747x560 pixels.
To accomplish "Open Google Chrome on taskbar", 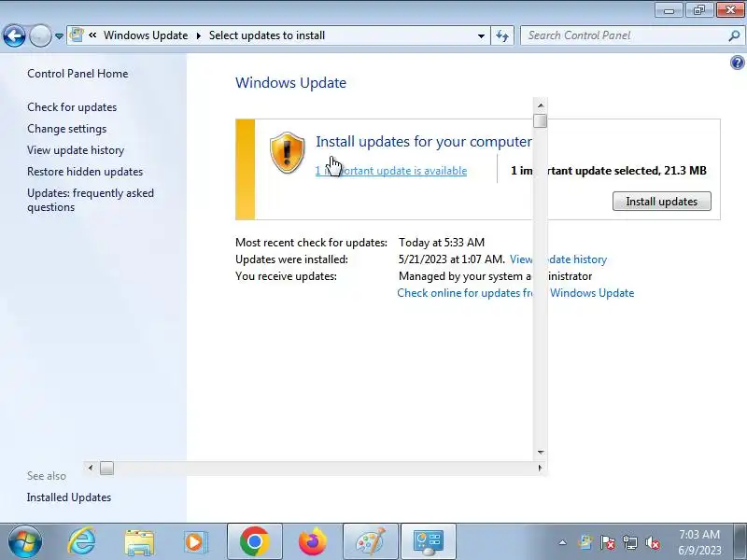I will 254,542.
